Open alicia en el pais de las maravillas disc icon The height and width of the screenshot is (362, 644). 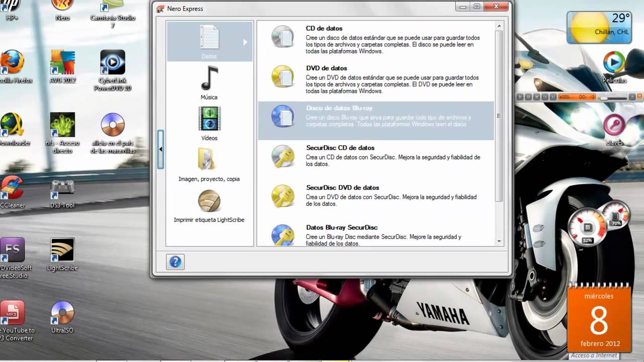(x=113, y=133)
